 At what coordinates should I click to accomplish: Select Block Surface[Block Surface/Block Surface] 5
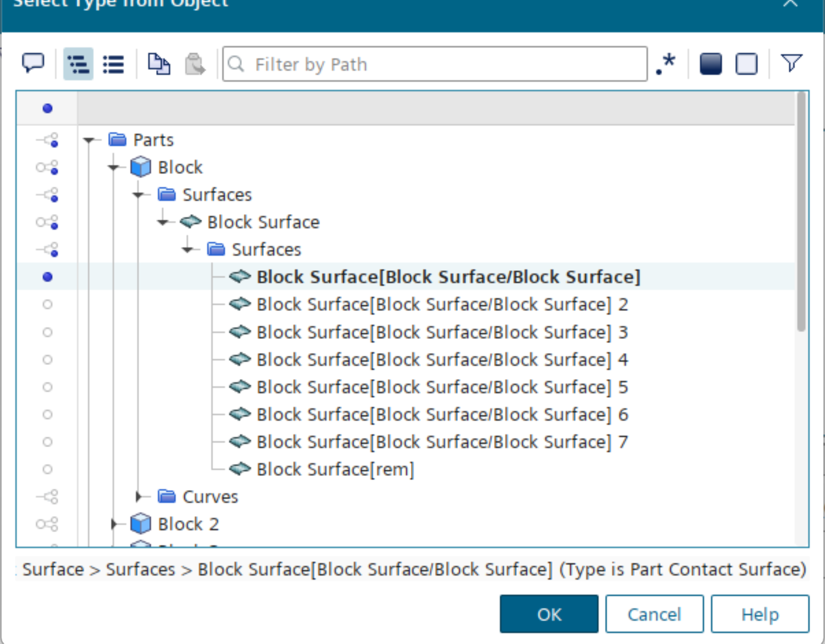[x=442, y=387]
